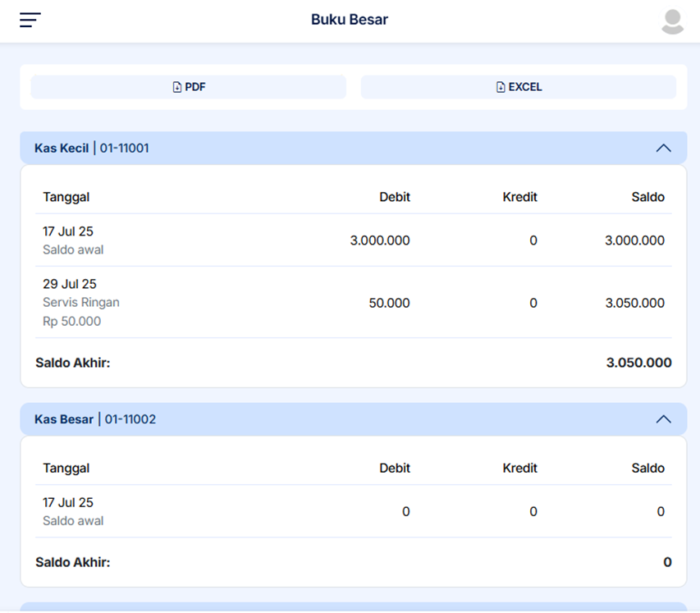
Task: Collapse the Kas Kecil section chevron
Action: (663, 149)
